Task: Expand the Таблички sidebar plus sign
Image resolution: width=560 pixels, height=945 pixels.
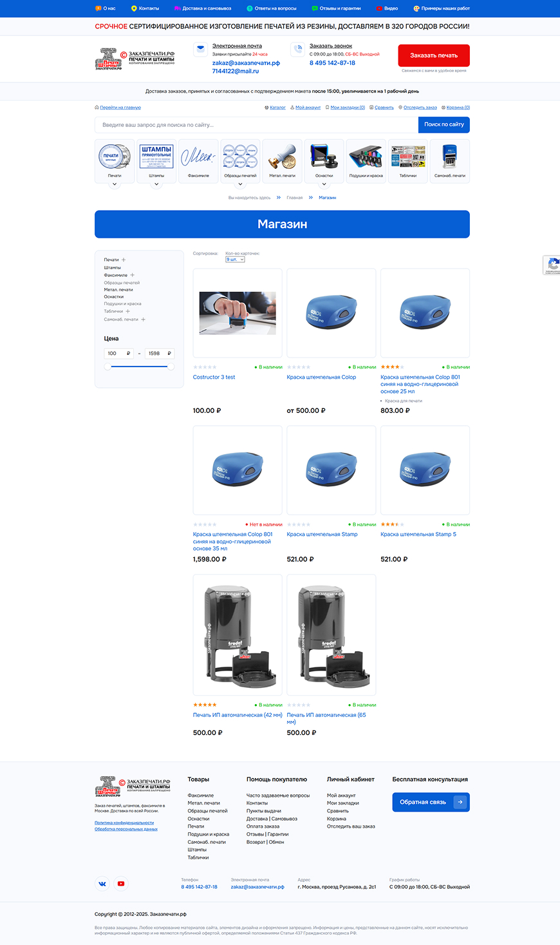Action: (x=127, y=311)
